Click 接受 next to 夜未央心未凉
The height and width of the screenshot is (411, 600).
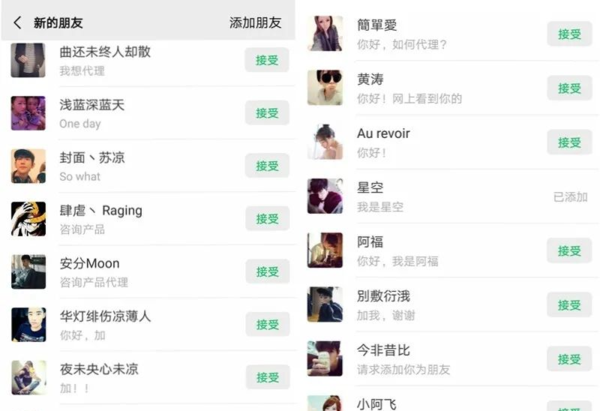(267, 378)
